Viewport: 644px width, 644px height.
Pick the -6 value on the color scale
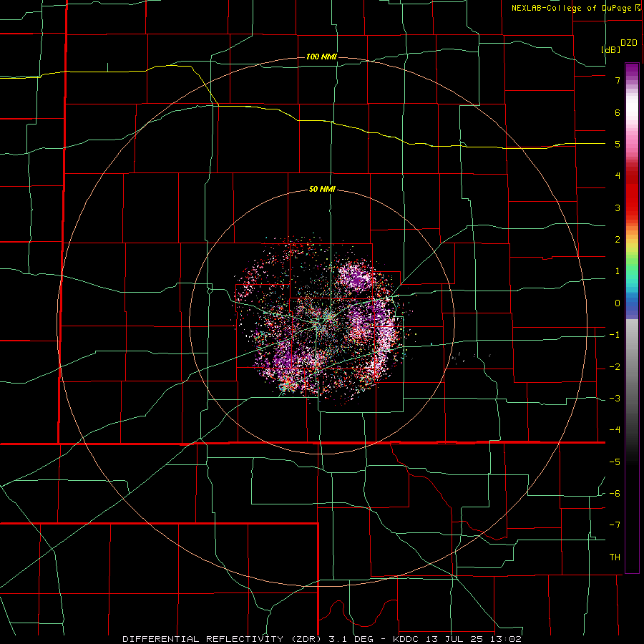(x=615, y=494)
